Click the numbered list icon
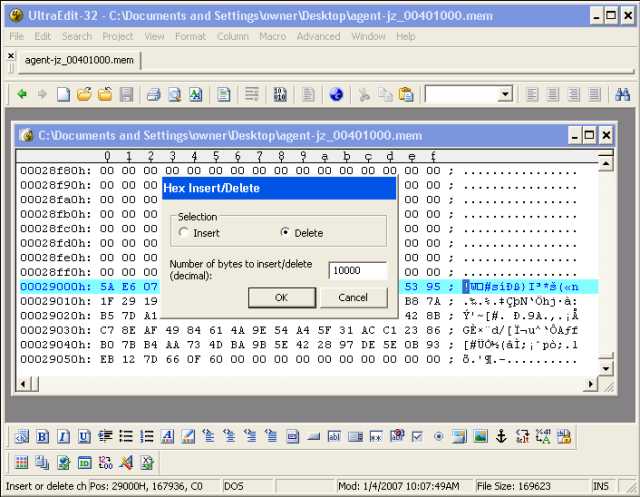 tap(147, 437)
